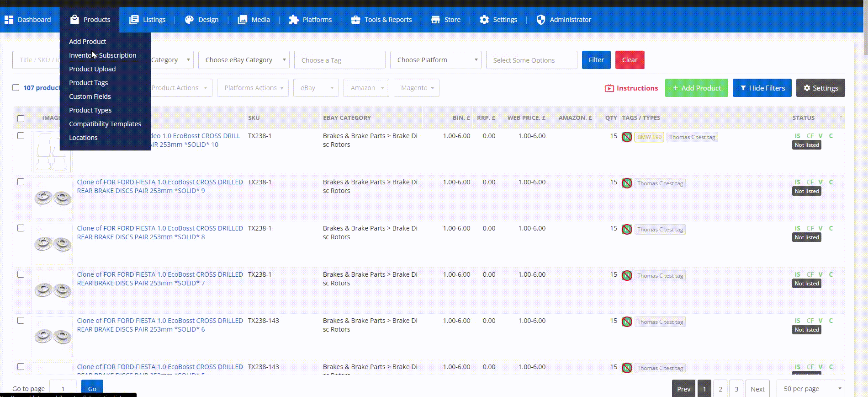Click the Design palette icon
The width and height of the screenshot is (868, 397).
(x=189, y=20)
